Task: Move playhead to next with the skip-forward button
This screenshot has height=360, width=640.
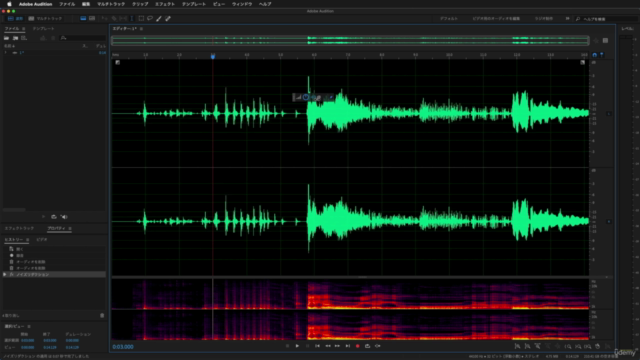Action: (x=348, y=346)
